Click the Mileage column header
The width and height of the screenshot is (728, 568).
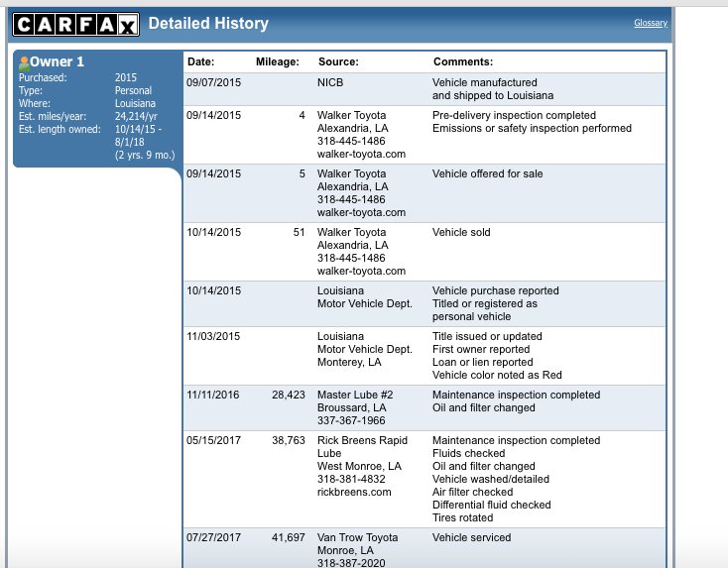[277, 61]
